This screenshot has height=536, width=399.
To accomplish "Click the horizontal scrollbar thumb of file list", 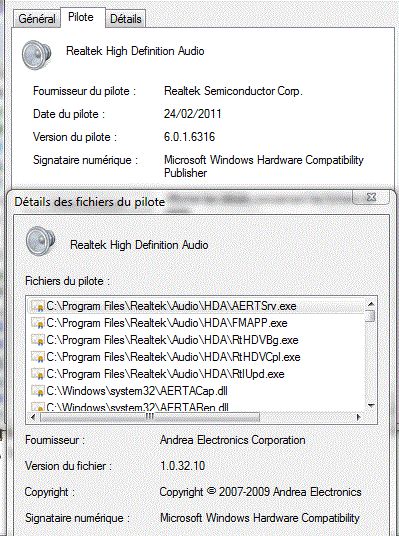I will click(150, 417).
